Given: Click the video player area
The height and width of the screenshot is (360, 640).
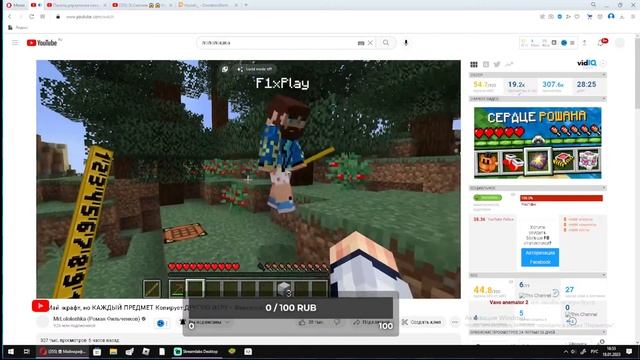Looking at the screenshot, I should coord(248,179).
